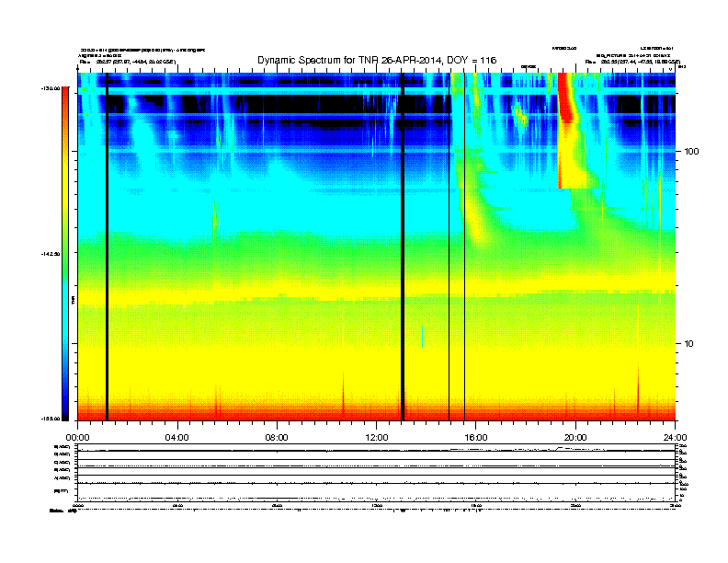This screenshot has width=728, height=563.
Task: Click the vertical rainbow color scale bar
Action: point(65,254)
